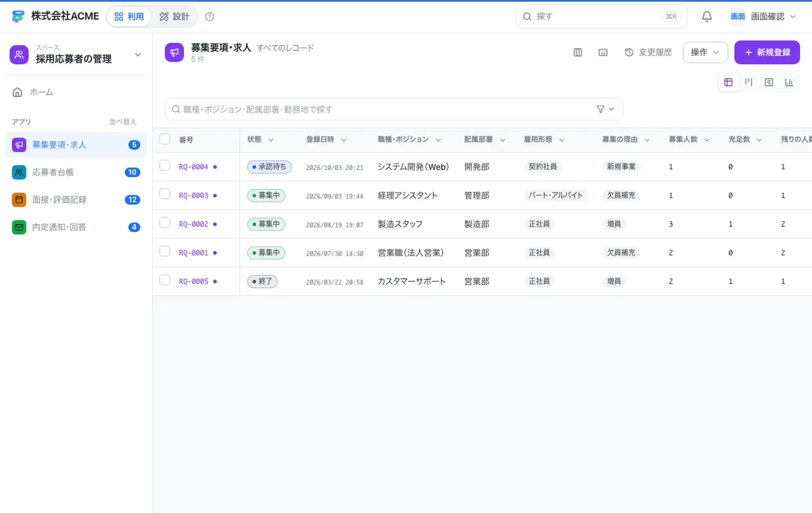The image size is (812, 513).
Task: Click the notification bell icon
Action: [707, 16]
